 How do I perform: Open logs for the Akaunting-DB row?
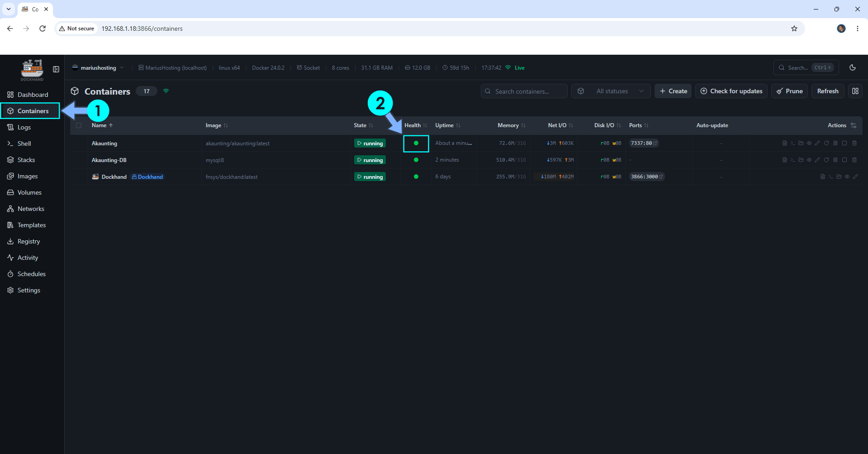(x=784, y=160)
